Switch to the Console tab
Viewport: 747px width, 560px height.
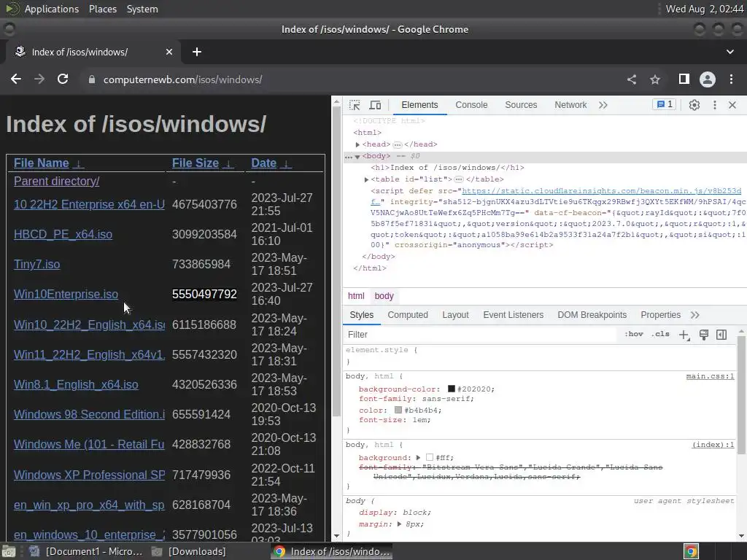(x=471, y=105)
